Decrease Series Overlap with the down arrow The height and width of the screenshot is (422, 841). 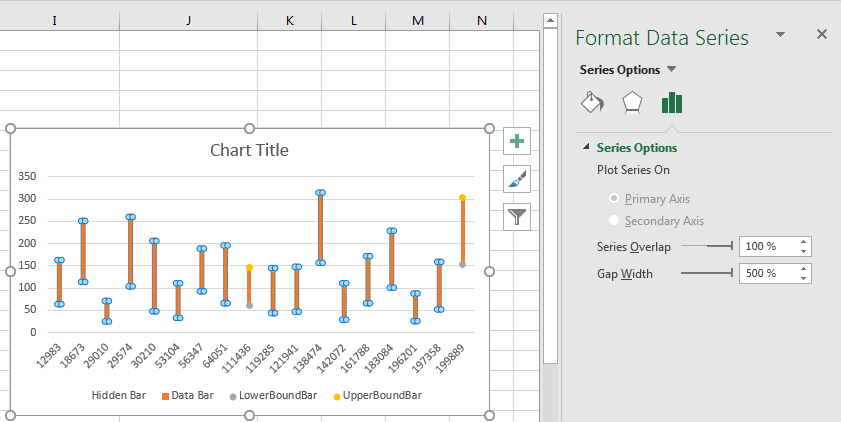[803, 251]
